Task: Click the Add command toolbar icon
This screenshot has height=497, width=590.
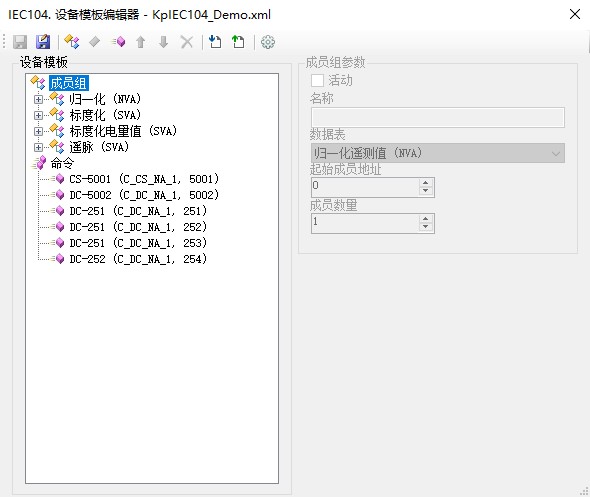Action: pos(118,41)
